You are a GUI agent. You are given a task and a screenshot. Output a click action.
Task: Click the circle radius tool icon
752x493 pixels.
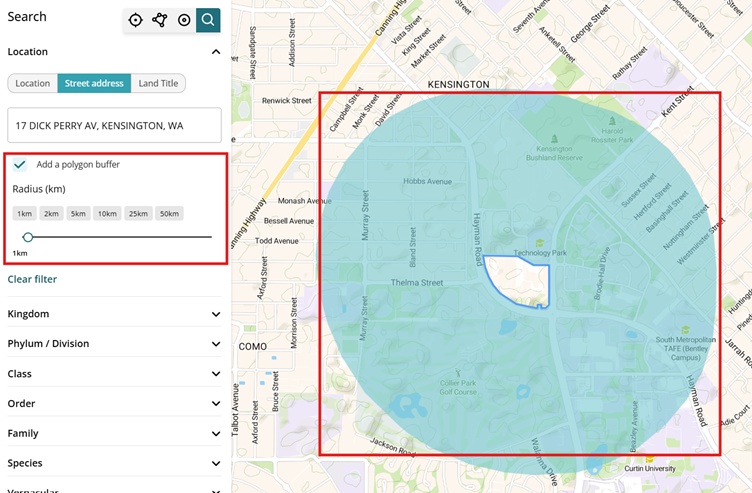click(184, 20)
